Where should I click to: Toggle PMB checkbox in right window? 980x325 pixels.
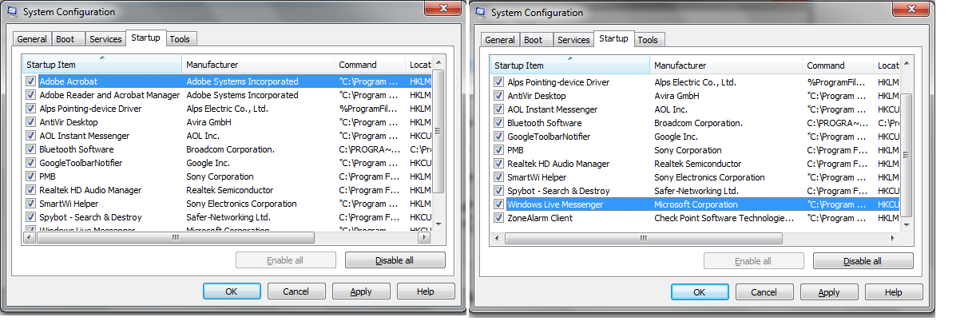(x=499, y=150)
